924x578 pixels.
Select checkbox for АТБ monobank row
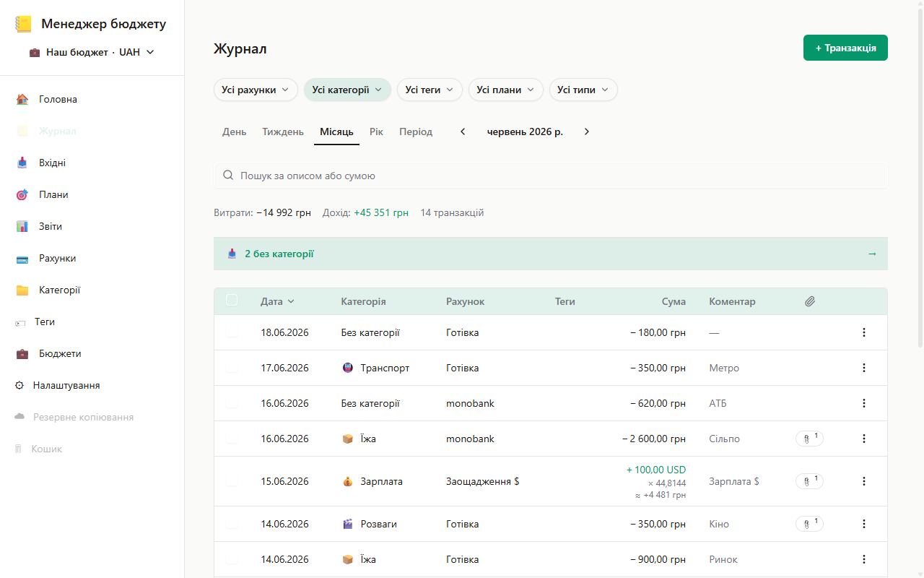coord(232,403)
